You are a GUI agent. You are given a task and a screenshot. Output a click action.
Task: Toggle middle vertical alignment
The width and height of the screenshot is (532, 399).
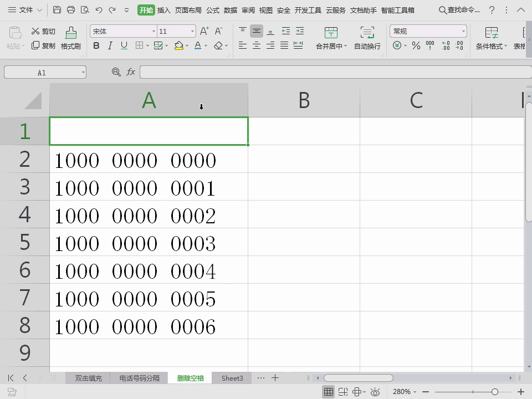click(x=257, y=31)
